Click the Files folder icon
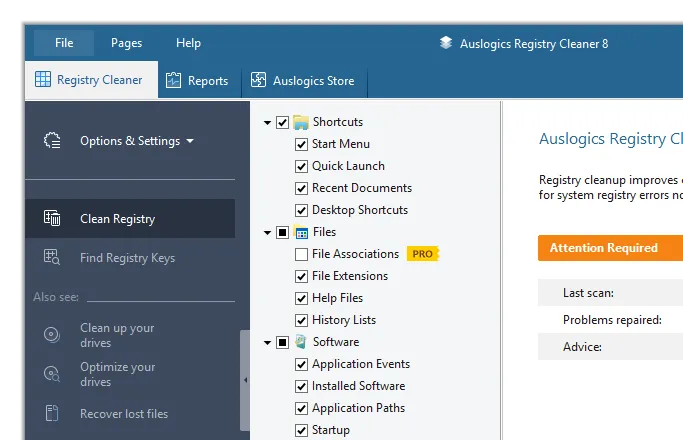Image resolution: width=683 pixels, height=440 pixels. pos(301,232)
